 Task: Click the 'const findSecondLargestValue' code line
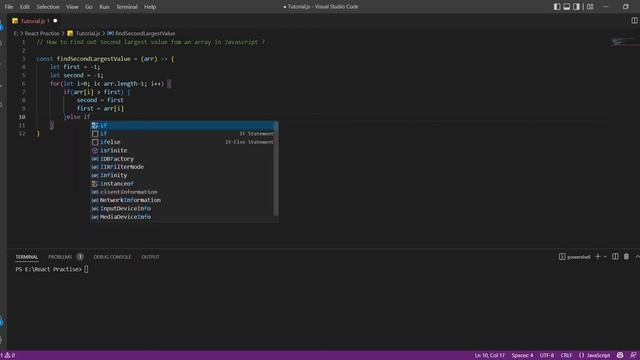105,59
